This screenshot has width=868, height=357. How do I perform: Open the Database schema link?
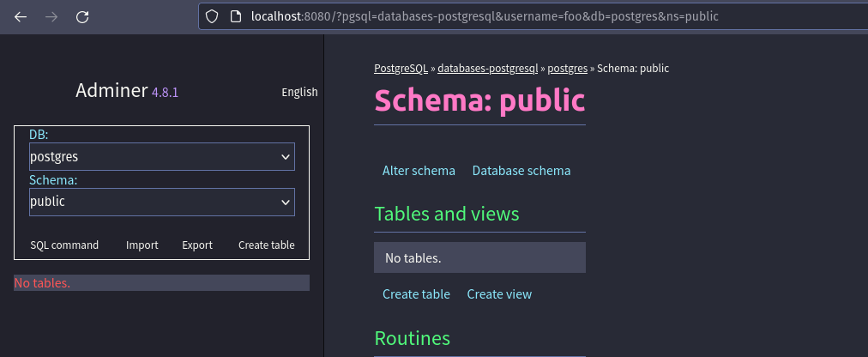point(521,171)
